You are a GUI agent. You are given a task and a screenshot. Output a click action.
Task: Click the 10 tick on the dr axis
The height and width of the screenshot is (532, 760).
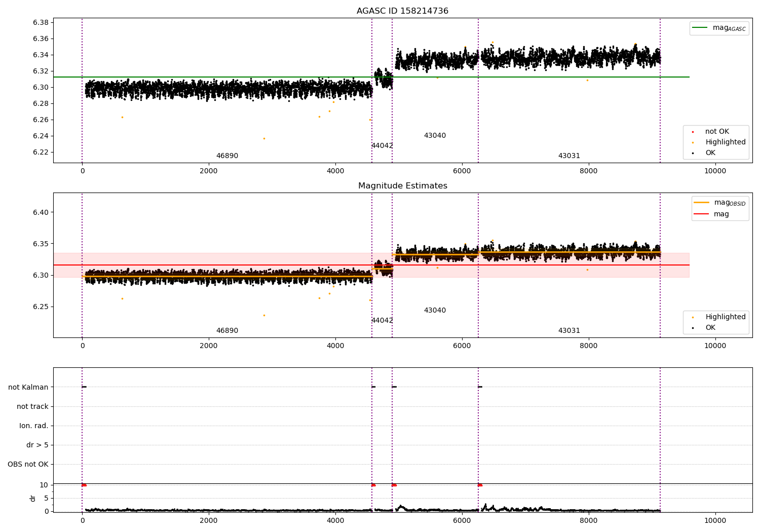[44, 485]
